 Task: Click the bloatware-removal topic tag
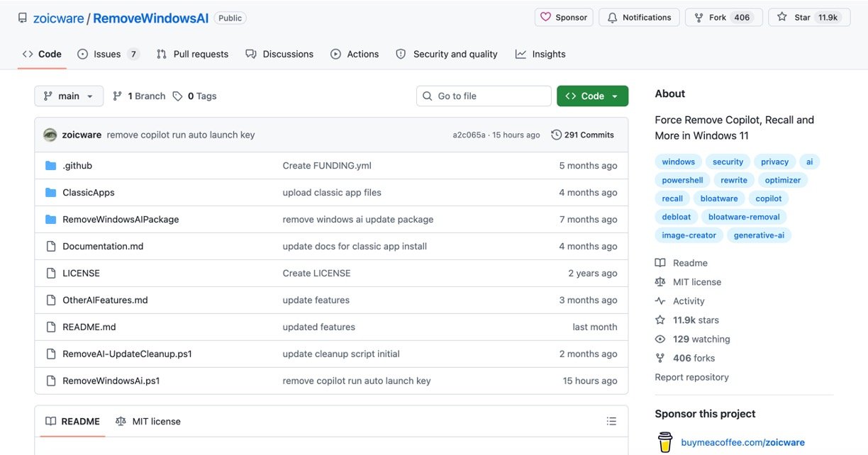(744, 218)
